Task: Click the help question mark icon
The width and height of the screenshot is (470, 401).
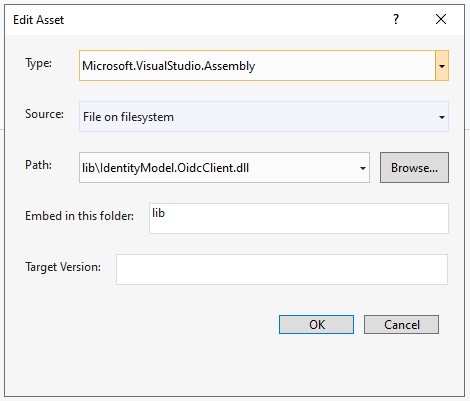Action: [x=396, y=19]
